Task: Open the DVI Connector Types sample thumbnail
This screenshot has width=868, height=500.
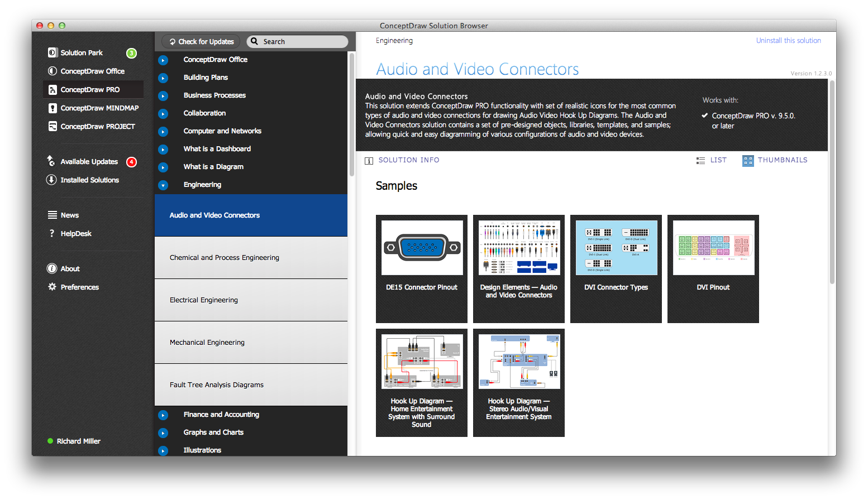Action: pos(616,269)
